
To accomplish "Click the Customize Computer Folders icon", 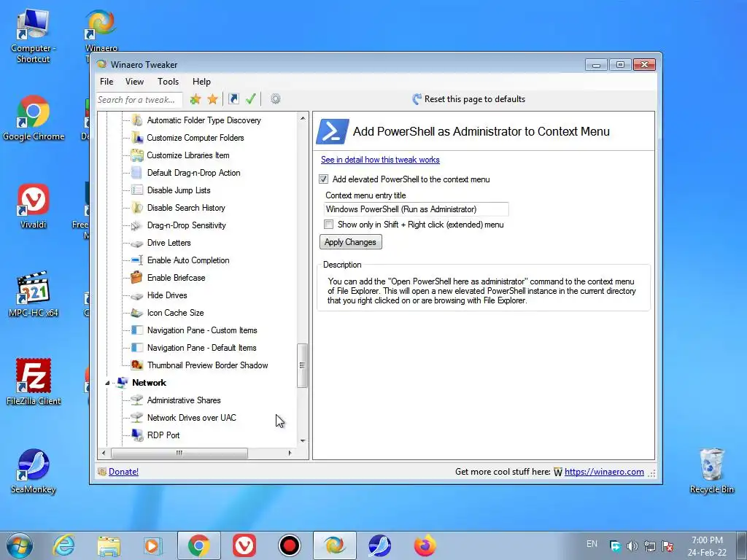I will click(137, 138).
